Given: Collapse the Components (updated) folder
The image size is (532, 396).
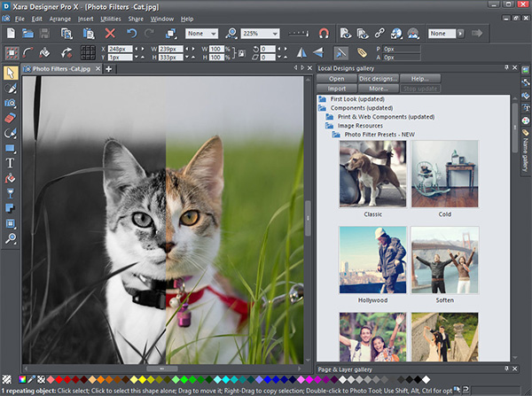Looking at the screenshot, I should 322,108.
